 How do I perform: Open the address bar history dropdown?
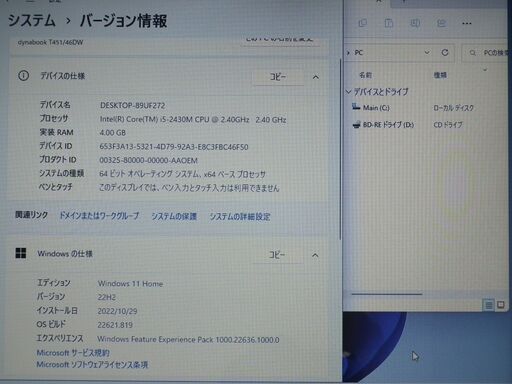[x=427, y=53]
